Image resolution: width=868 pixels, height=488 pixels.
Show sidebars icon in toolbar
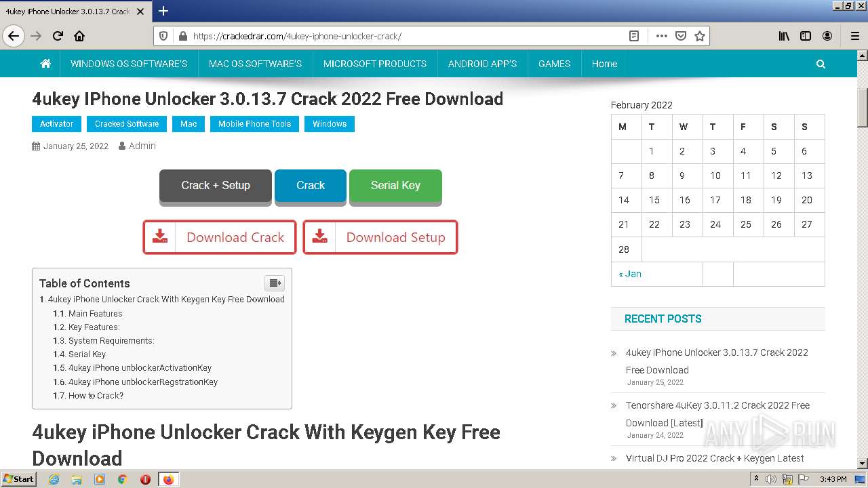coord(806,36)
